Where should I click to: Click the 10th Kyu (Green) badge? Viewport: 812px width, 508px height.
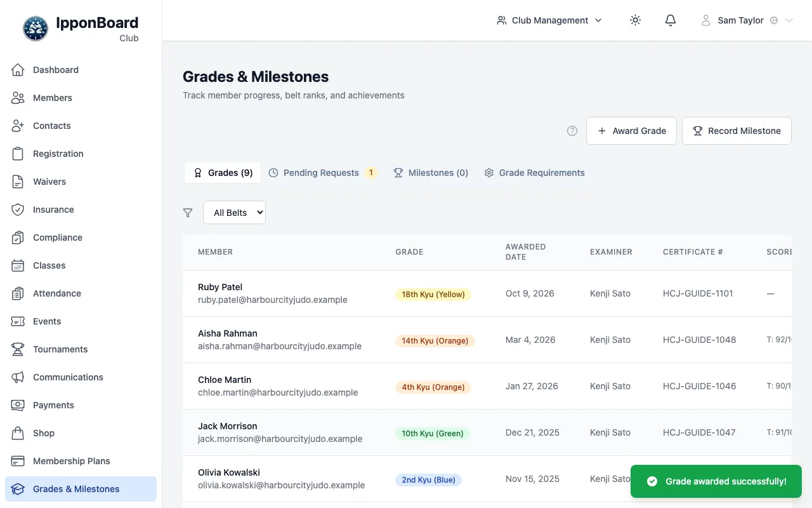tap(433, 433)
